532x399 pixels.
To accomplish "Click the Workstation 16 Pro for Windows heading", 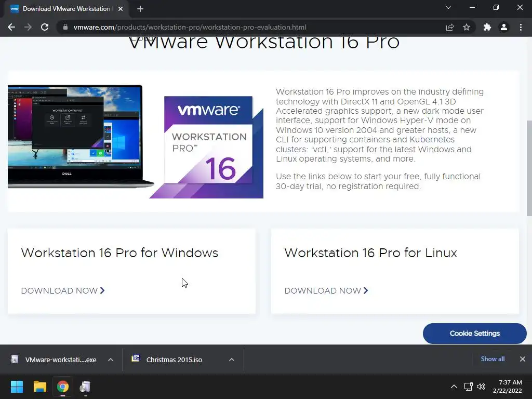I will click(x=119, y=253).
